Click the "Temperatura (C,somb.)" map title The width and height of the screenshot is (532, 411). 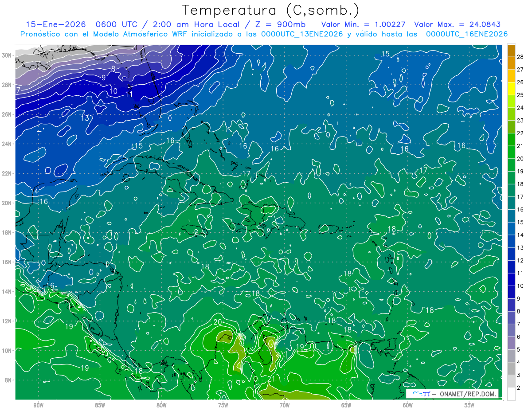(x=271, y=10)
